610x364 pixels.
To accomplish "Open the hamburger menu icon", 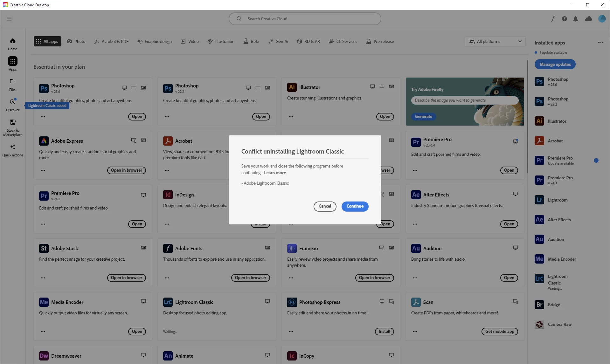I will 9,19.
